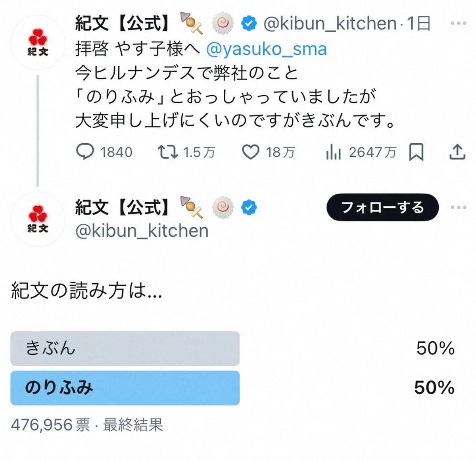The image size is (476, 461).
Task: Click the のりふみ result progress bar
Action: tap(125, 388)
